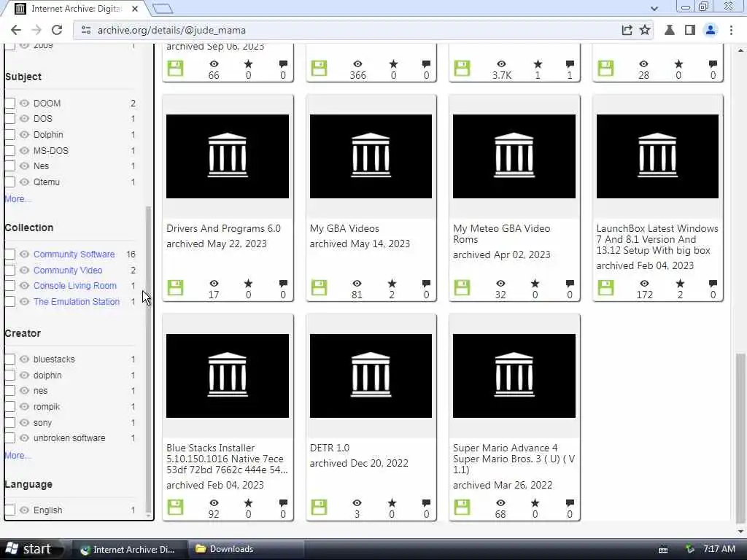Open the Drivers And Programs 6.0 item title

click(x=223, y=228)
